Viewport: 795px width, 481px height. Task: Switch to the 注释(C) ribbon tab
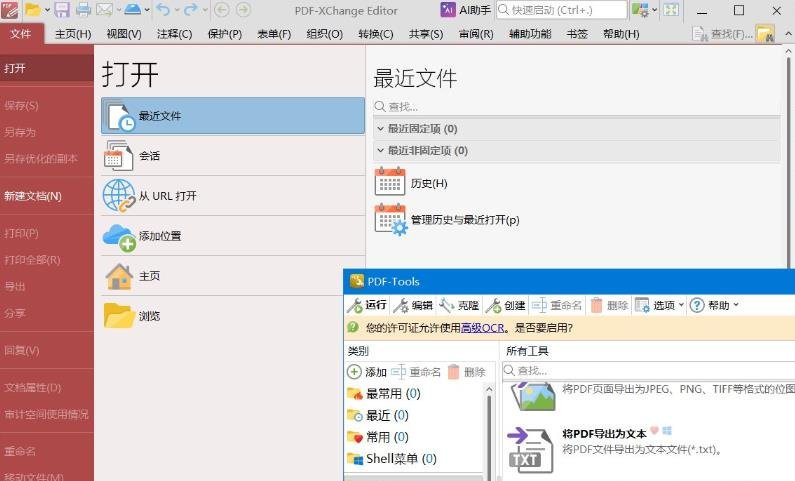click(174, 34)
